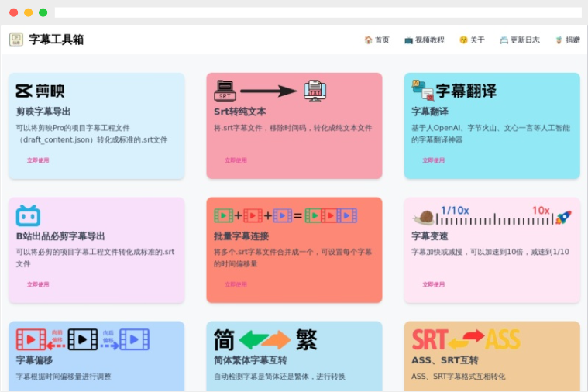Click the yellow ASS logo graphic

[503, 339]
